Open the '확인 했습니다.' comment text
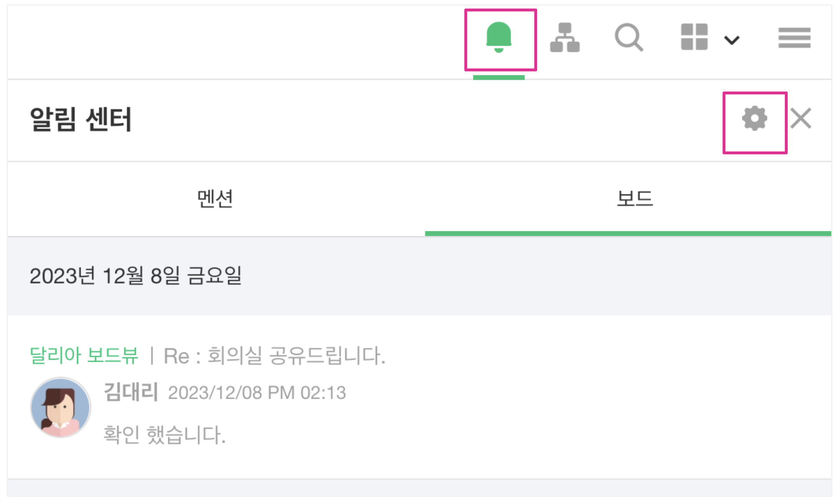The width and height of the screenshot is (837, 504). (x=164, y=434)
